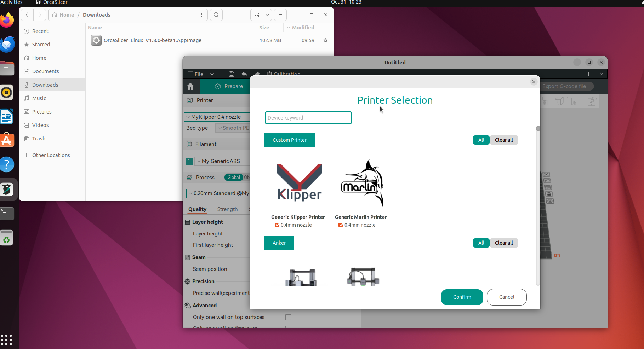This screenshot has height=349, width=644.
Task: Switch to the Quality tab
Action: coord(197,209)
